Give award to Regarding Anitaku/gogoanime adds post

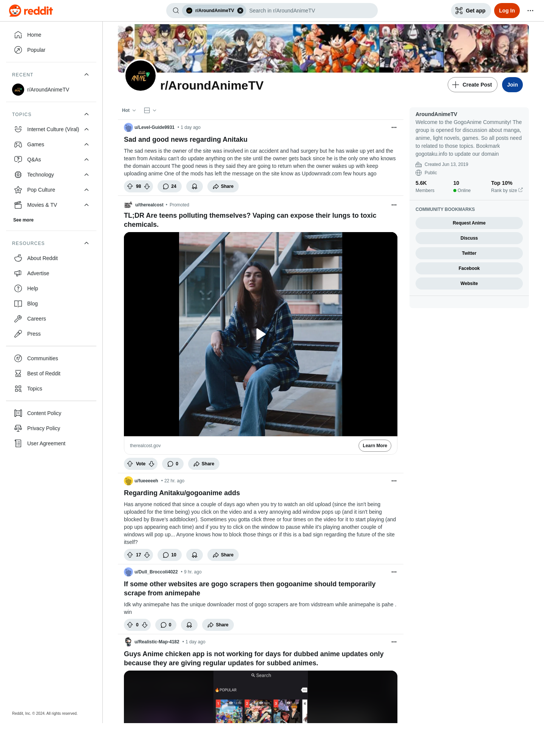click(195, 555)
